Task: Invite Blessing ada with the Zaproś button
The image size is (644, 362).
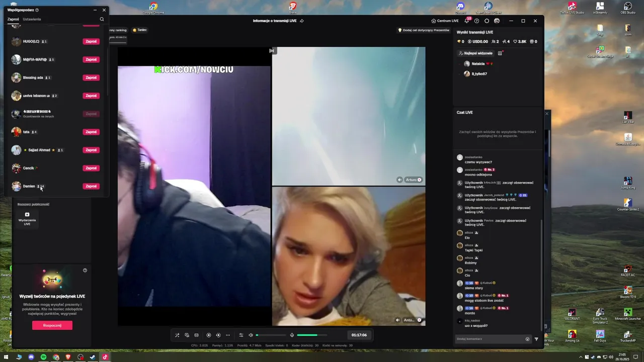Action: [x=91, y=77]
